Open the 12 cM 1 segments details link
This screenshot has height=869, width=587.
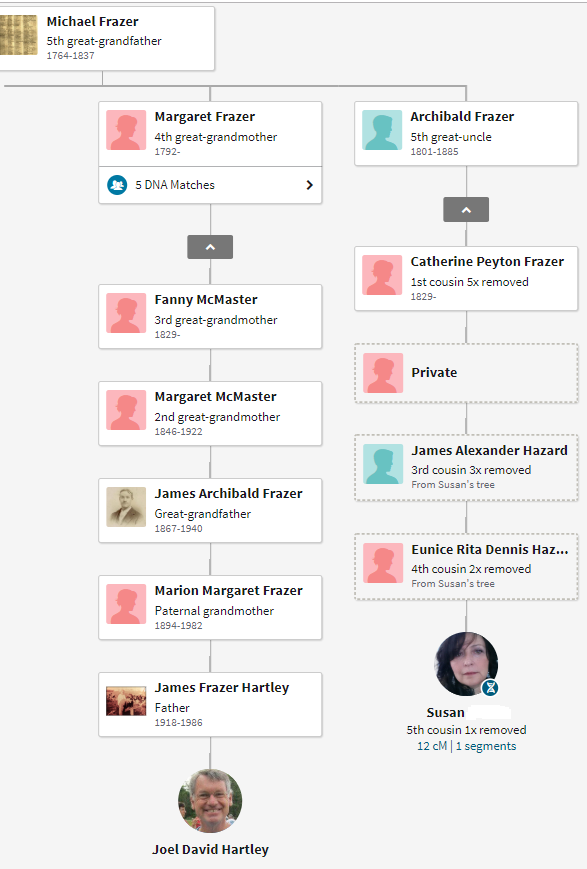click(466, 745)
